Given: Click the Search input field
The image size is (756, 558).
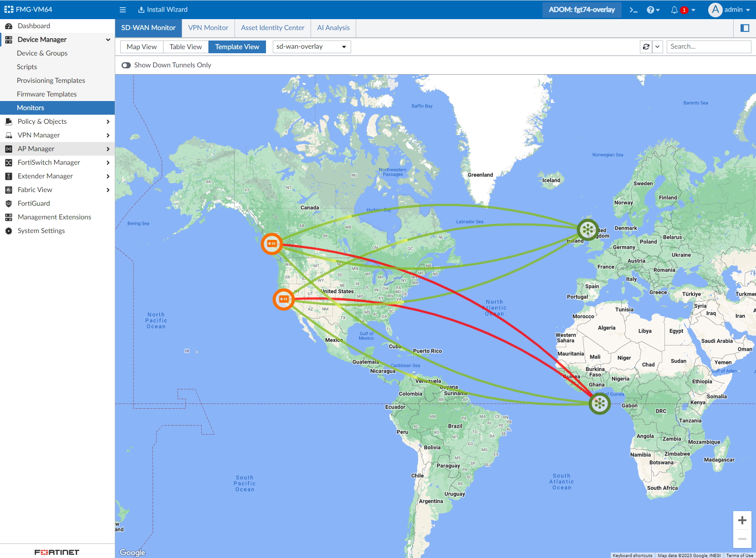Looking at the screenshot, I should click(x=709, y=46).
